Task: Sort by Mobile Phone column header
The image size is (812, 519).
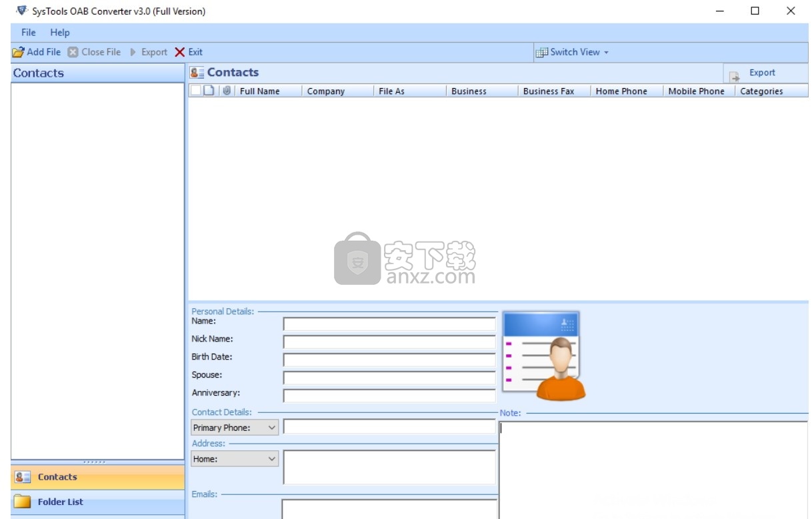Action: [x=699, y=91]
